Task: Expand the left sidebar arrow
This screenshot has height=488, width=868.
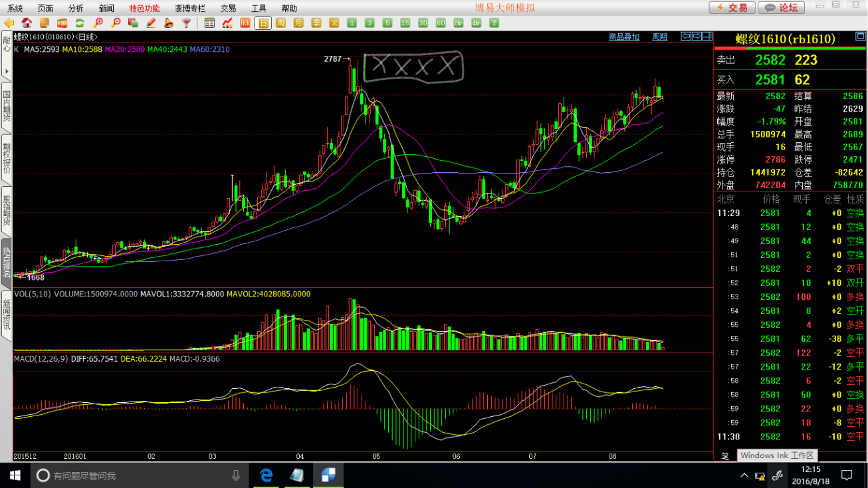Action: pos(7,71)
